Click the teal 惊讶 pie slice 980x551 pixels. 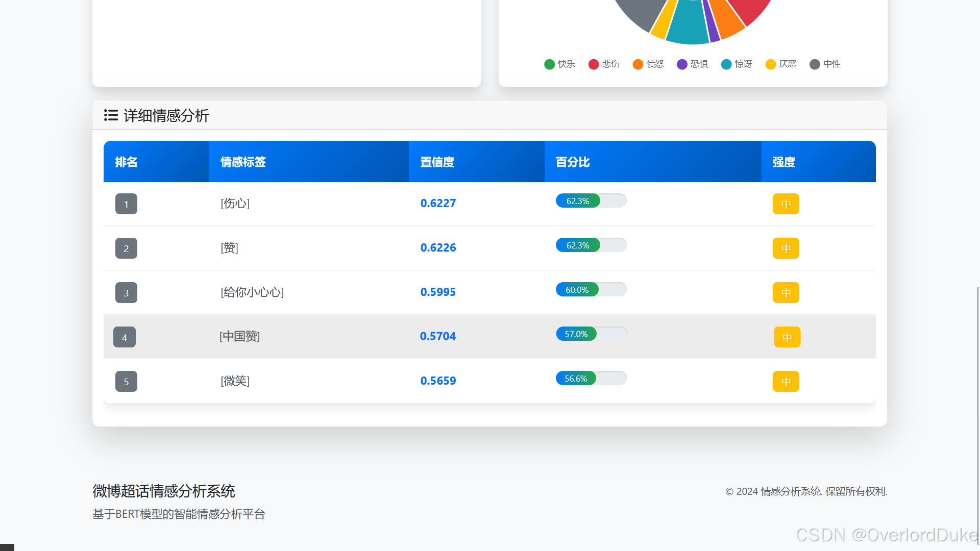click(688, 23)
